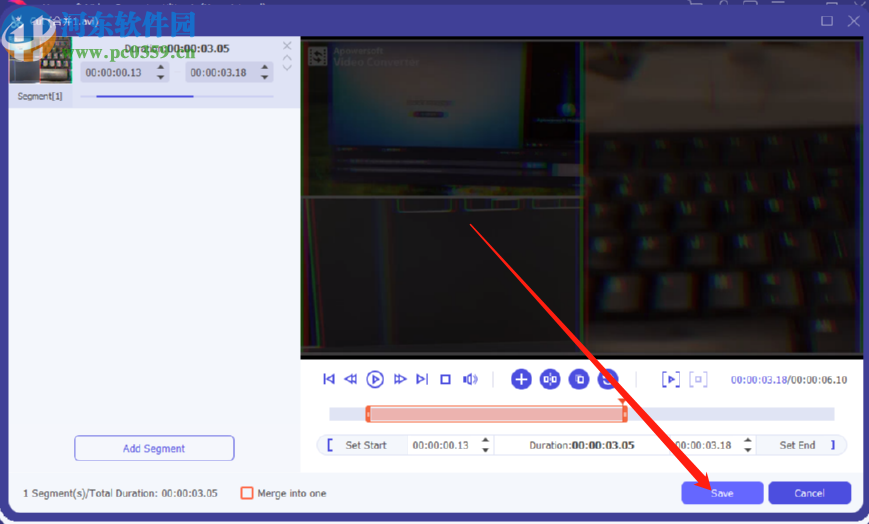This screenshot has height=524, width=869.
Task: Click the bold Duration:00:00:03.05 text below timeline
Action: (x=581, y=445)
